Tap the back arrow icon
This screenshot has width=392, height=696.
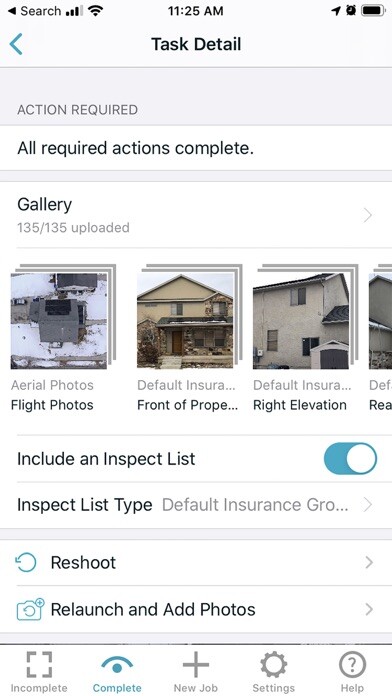coord(16,44)
